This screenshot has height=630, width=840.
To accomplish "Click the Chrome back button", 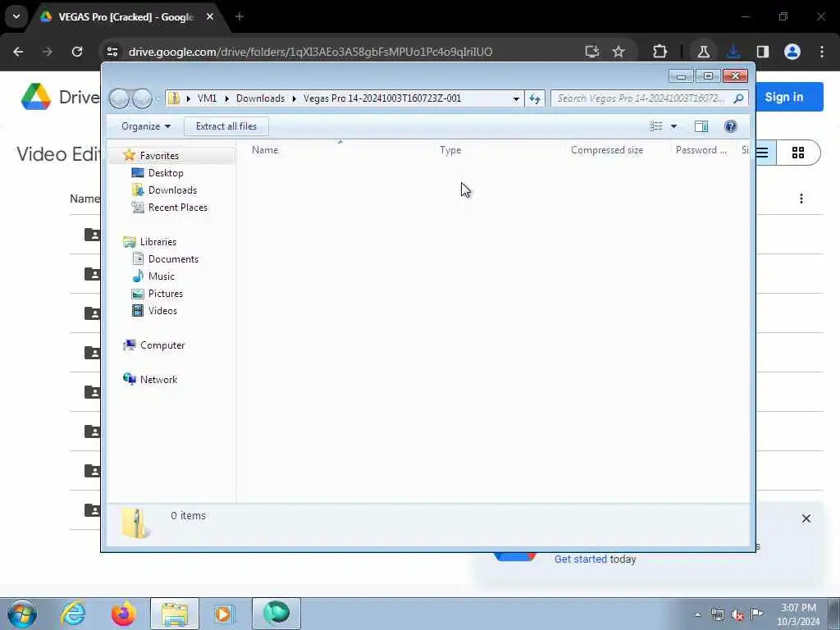I will pyautogui.click(x=18, y=52).
